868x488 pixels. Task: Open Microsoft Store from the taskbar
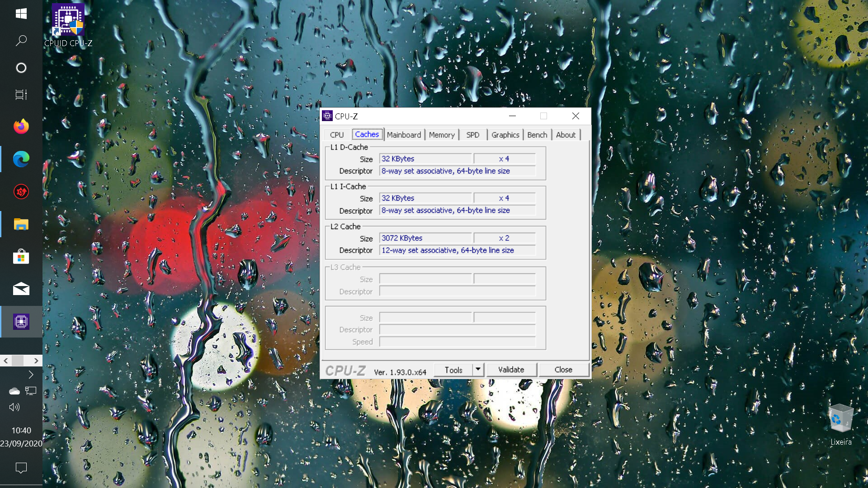click(x=21, y=257)
